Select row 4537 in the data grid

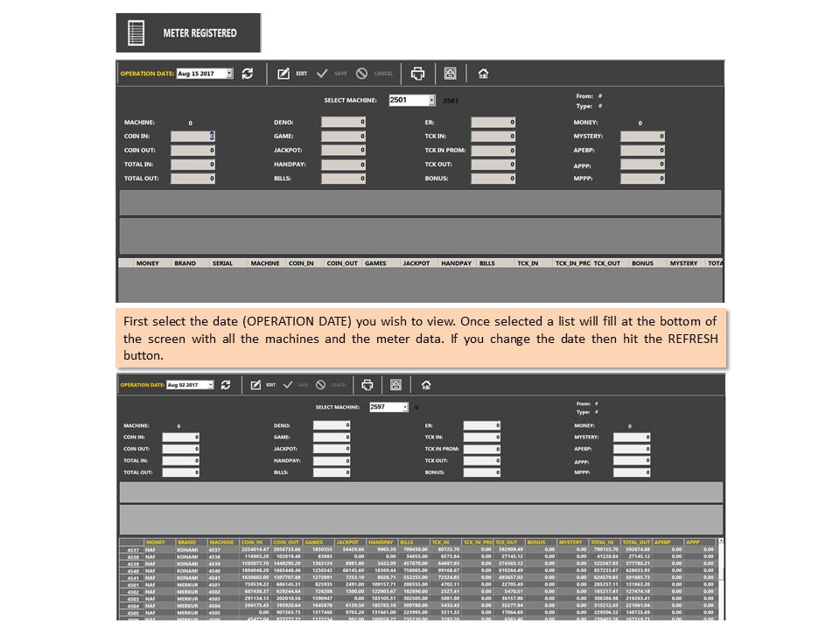tap(418, 549)
